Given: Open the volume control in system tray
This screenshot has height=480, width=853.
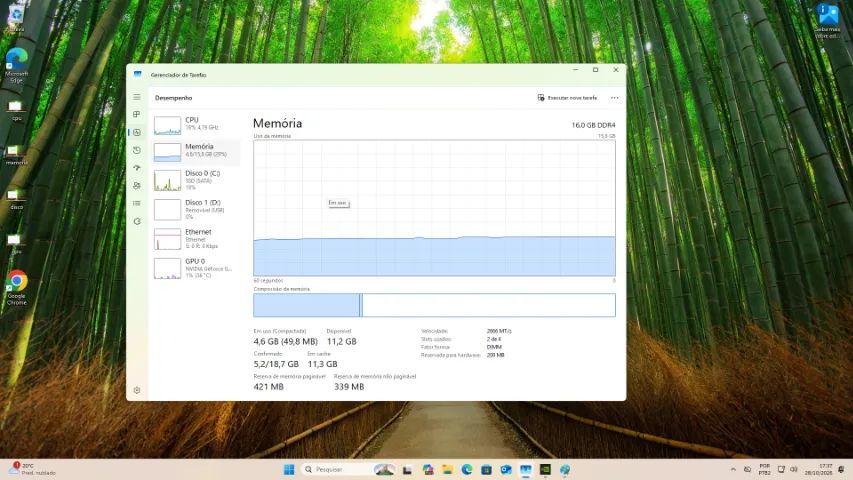Looking at the screenshot, I should (793, 469).
